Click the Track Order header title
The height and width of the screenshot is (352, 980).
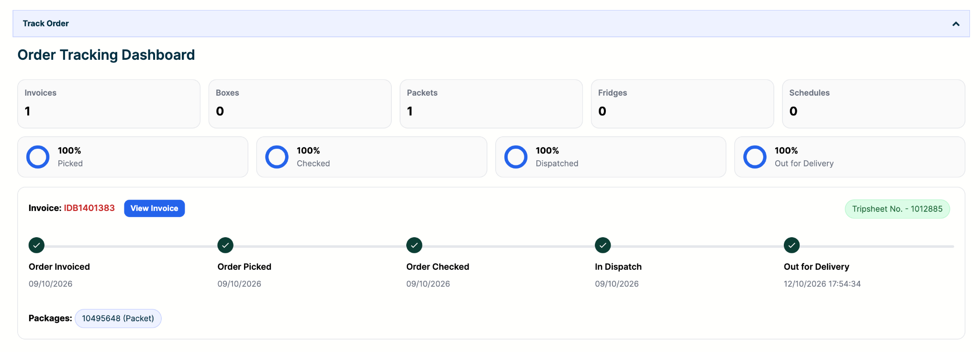(x=46, y=23)
